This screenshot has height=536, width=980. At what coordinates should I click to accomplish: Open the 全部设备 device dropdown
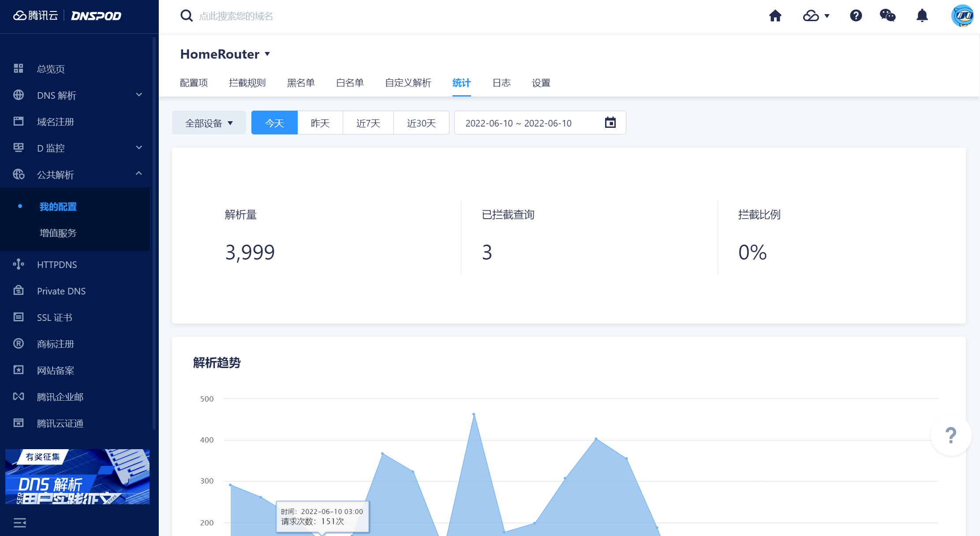pos(209,123)
